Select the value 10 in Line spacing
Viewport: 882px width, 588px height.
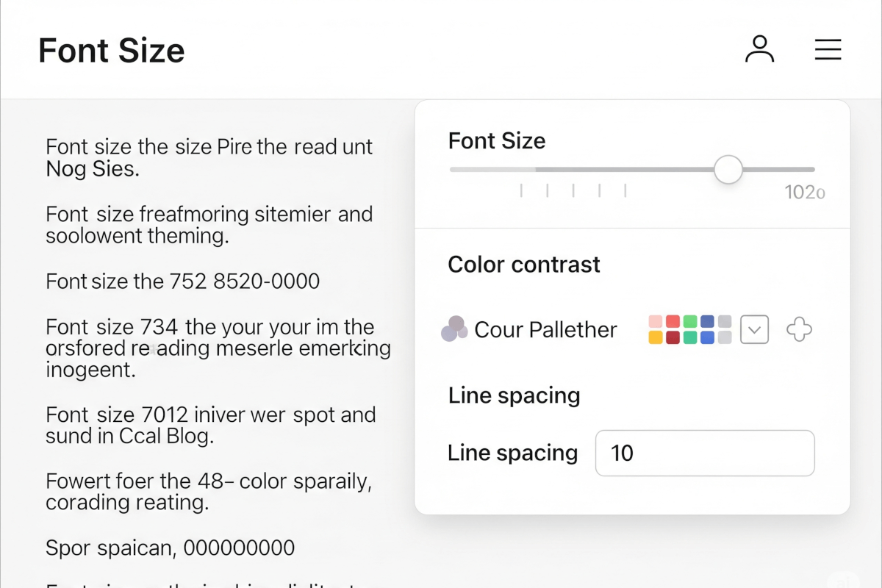click(621, 453)
